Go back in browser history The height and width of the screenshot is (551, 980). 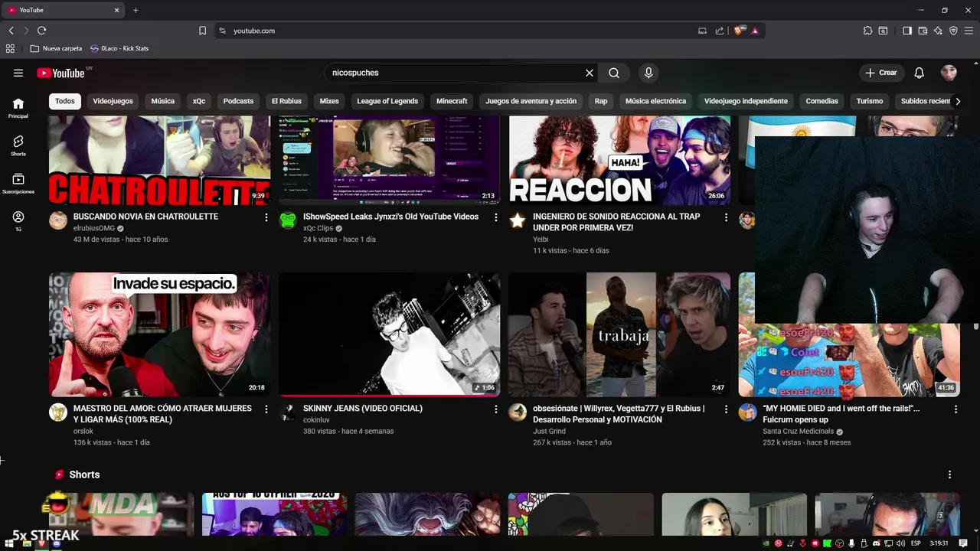pos(11,31)
